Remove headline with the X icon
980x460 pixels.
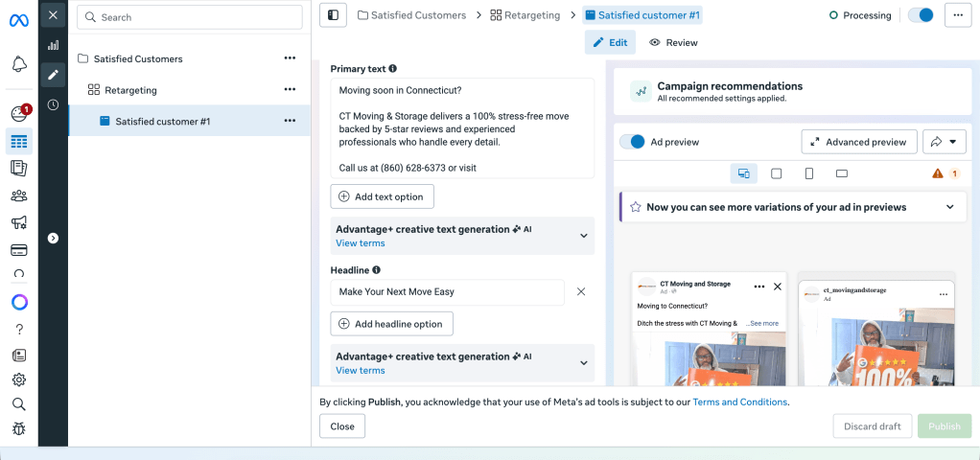581,291
